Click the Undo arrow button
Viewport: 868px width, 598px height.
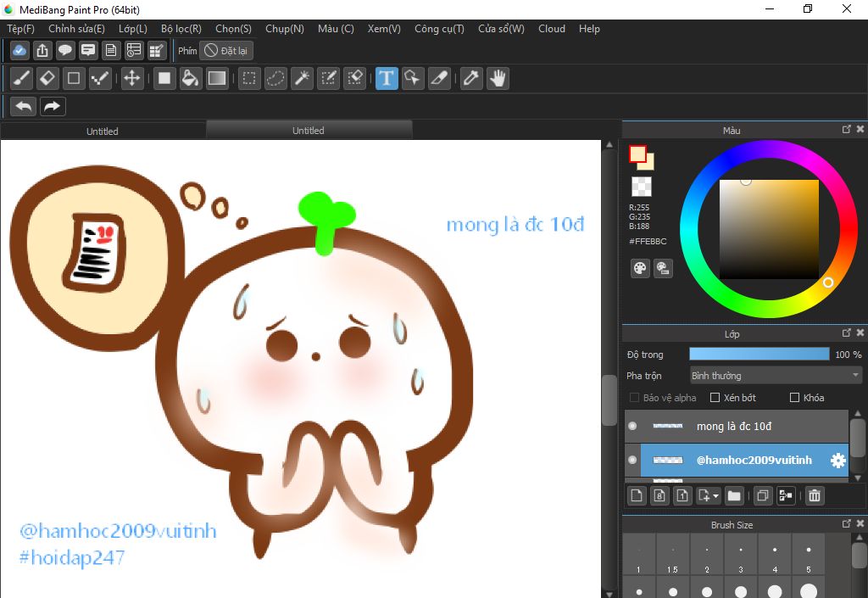click(24, 106)
